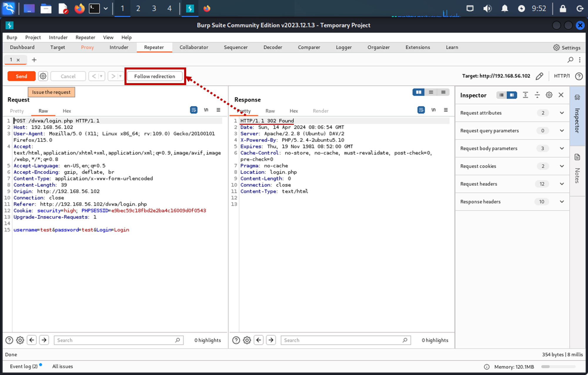Add a new Repeater tab
This screenshot has height=375, width=588.
pyautogui.click(x=34, y=60)
